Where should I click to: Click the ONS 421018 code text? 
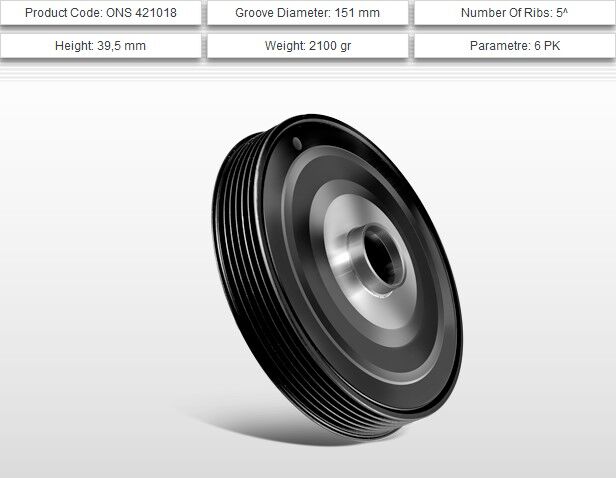(x=141, y=13)
